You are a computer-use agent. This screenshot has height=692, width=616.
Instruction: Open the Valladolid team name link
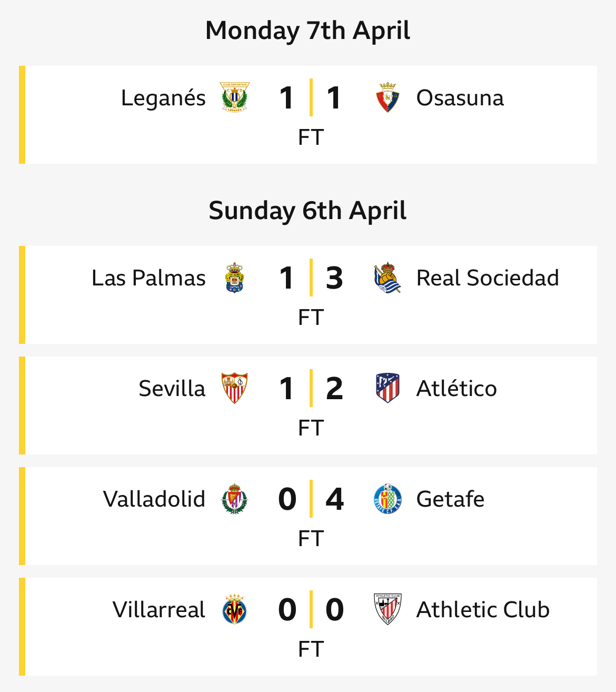(x=154, y=499)
